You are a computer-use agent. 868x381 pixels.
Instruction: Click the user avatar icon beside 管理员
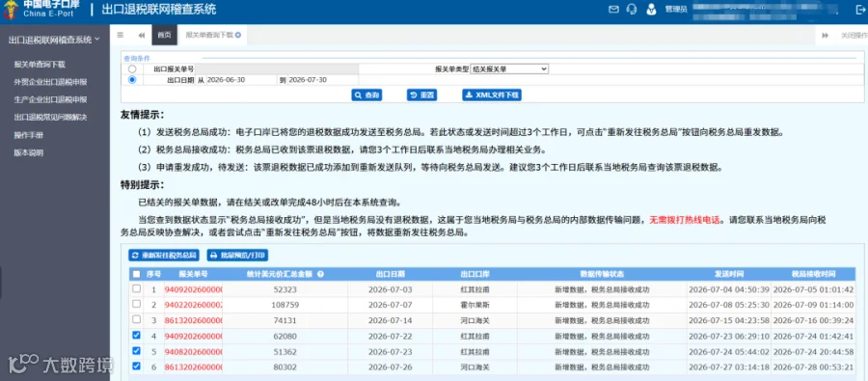coord(652,9)
